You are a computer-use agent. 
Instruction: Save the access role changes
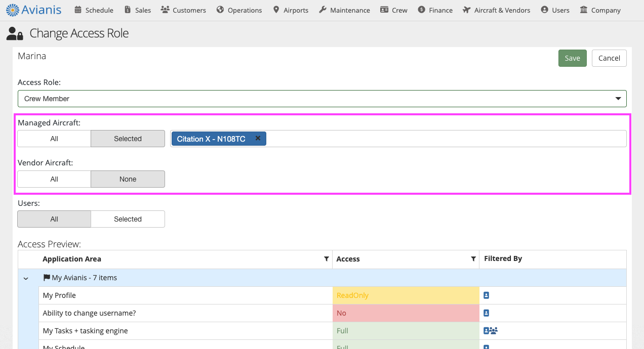click(572, 58)
